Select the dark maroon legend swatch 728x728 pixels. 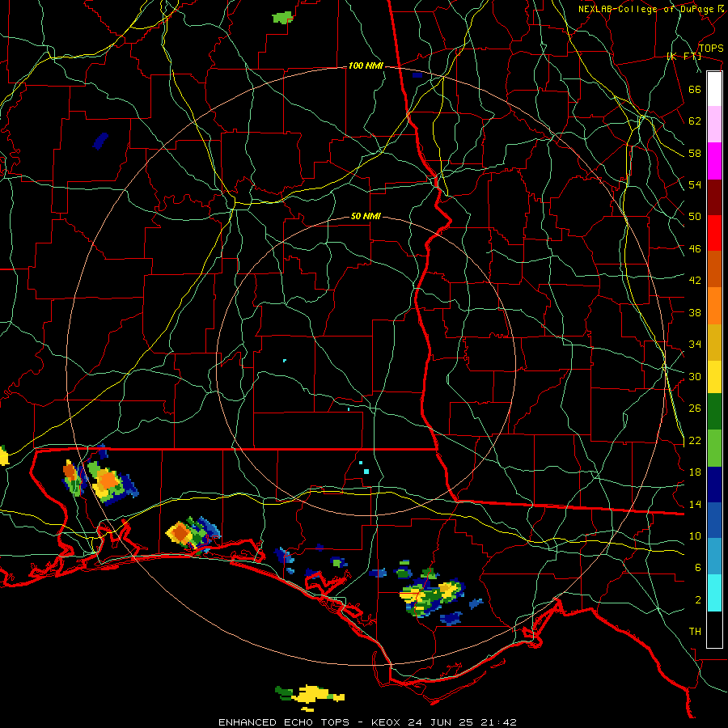(714, 197)
